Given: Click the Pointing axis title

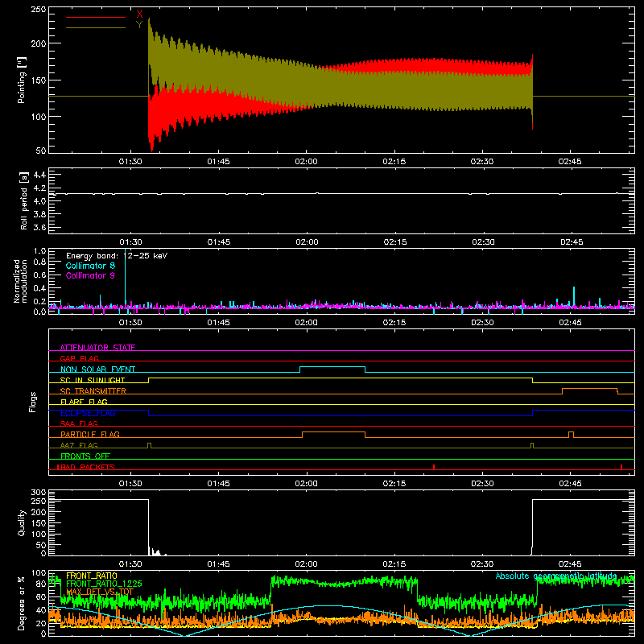Looking at the screenshot, I should click(22, 80).
